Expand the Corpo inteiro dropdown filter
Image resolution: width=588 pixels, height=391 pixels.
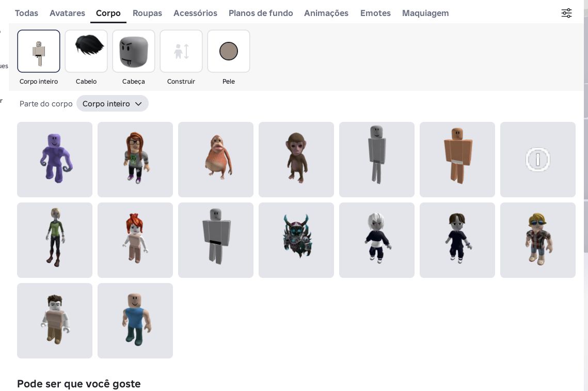tap(113, 104)
